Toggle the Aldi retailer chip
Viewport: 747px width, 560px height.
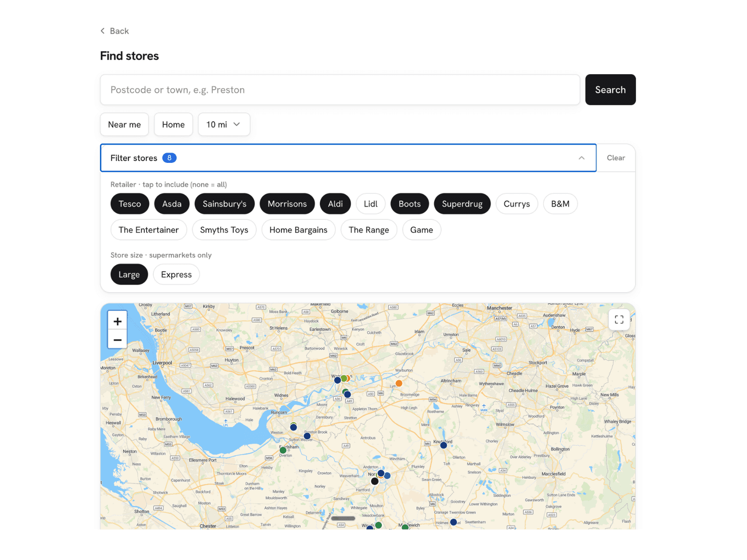pos(335,204)
